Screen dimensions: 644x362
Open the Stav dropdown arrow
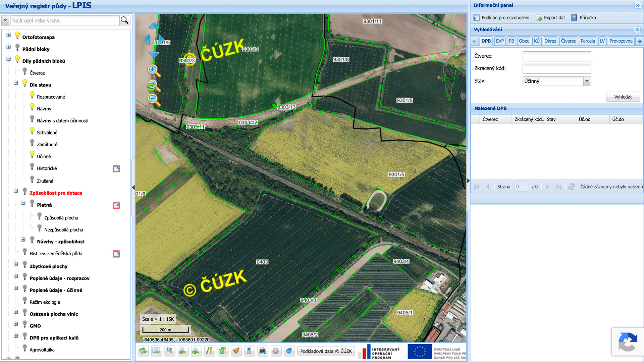(x=587, y=81)
